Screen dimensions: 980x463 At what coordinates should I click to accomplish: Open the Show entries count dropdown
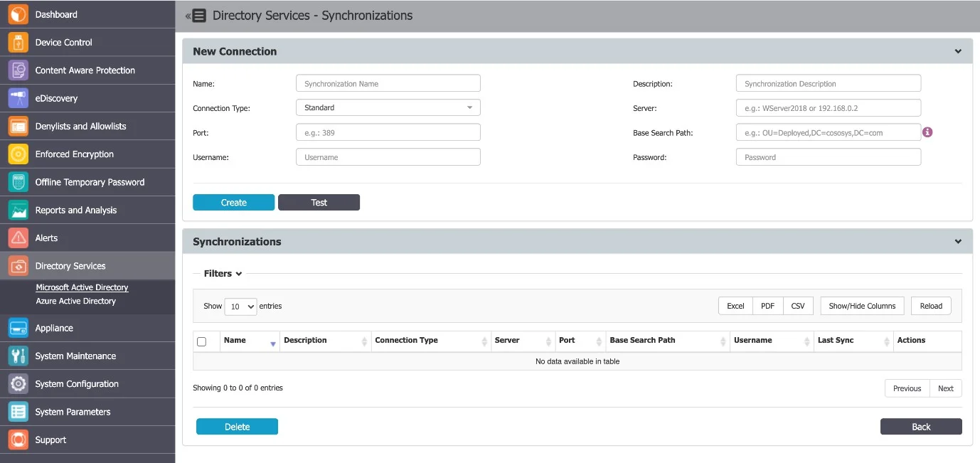pyautogui.click(x=240, y=307)
